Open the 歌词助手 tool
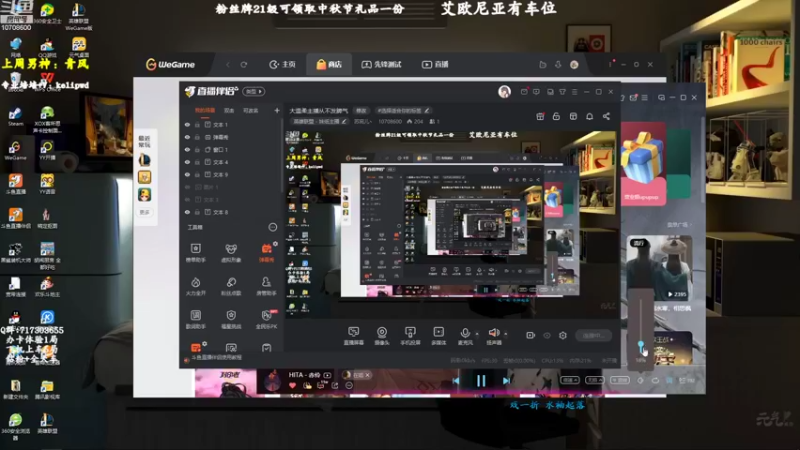This screenshot has height=450, width=800. point(195,319)
